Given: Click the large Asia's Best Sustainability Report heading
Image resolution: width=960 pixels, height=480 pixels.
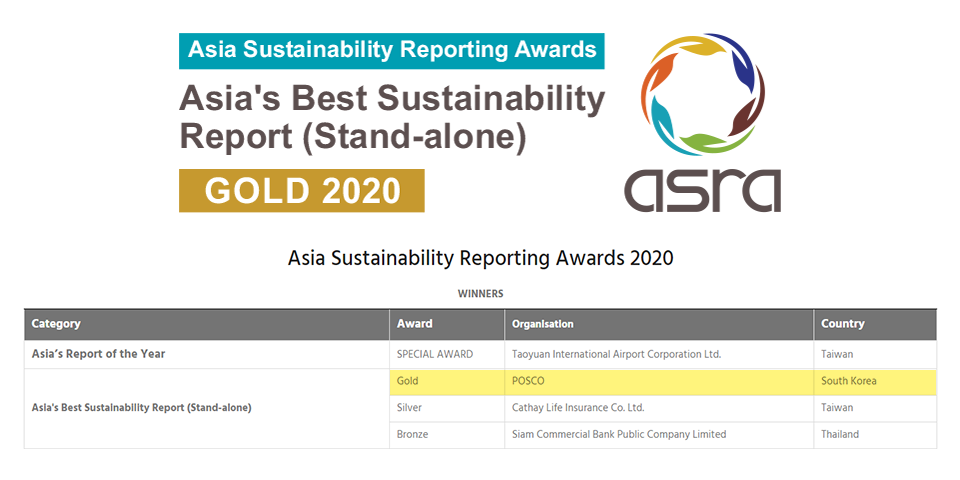Looking at the screenshot, I should 391,117.
